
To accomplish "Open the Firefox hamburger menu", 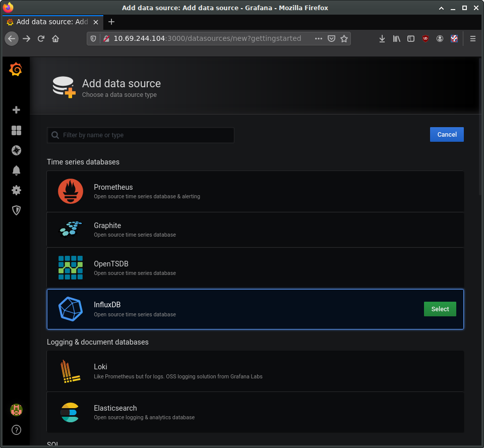I will click(472, 39).
